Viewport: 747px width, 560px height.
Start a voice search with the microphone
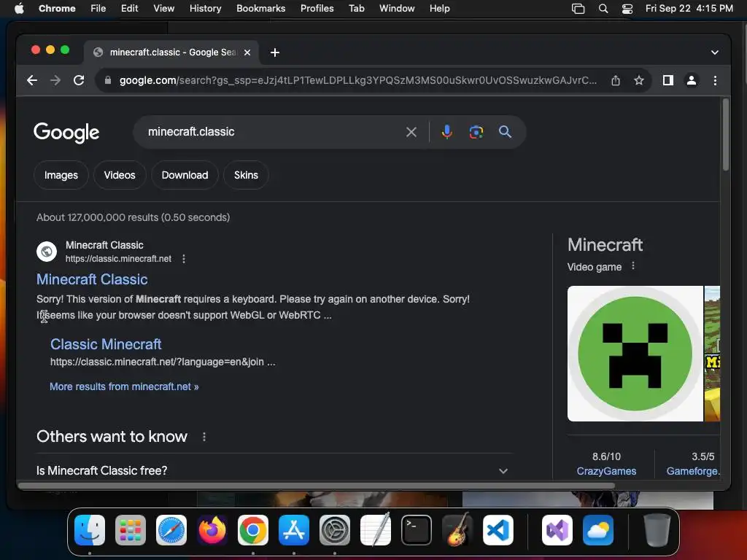coord(447,132)
